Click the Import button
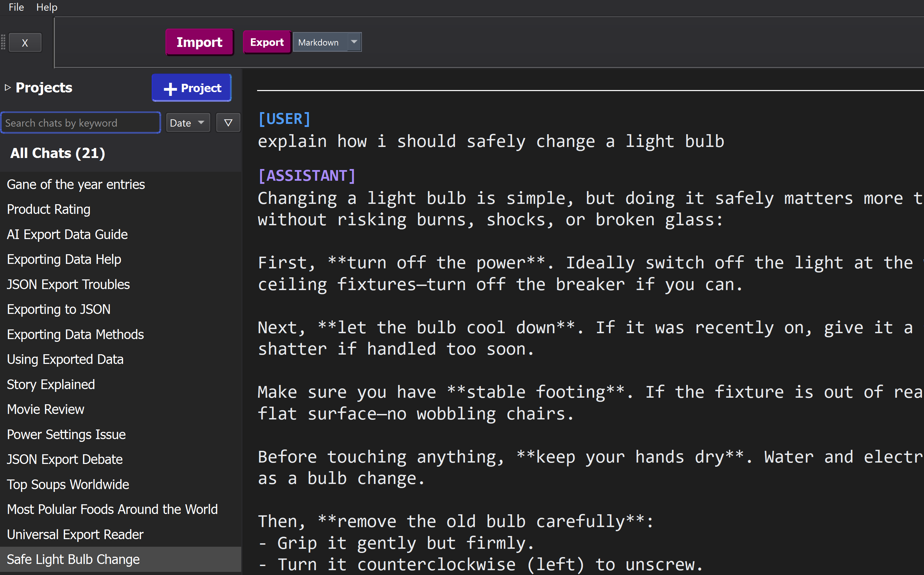924x575 pixels. [200, 42]
